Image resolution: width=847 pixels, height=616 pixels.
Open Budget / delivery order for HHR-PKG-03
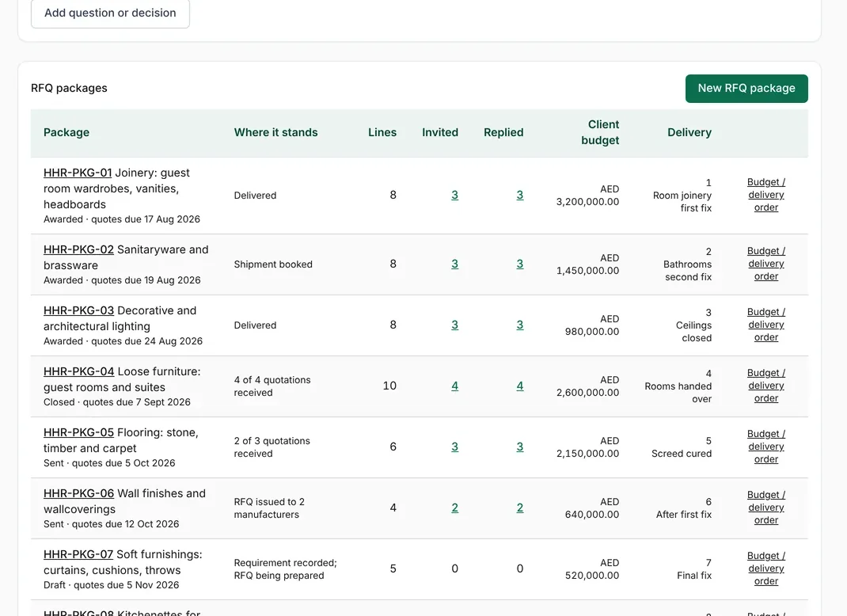pyautogui.click(x=766, y=325)
